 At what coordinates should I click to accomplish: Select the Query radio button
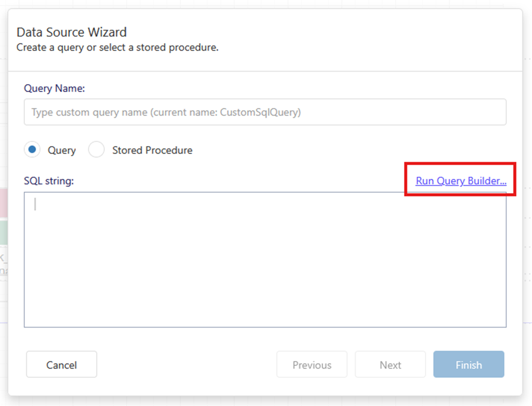32,150
